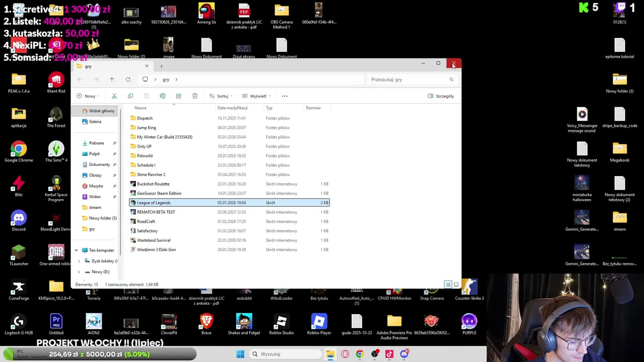Refresh the gry folder view
The image size is (644, 362).
pos(128,79)
